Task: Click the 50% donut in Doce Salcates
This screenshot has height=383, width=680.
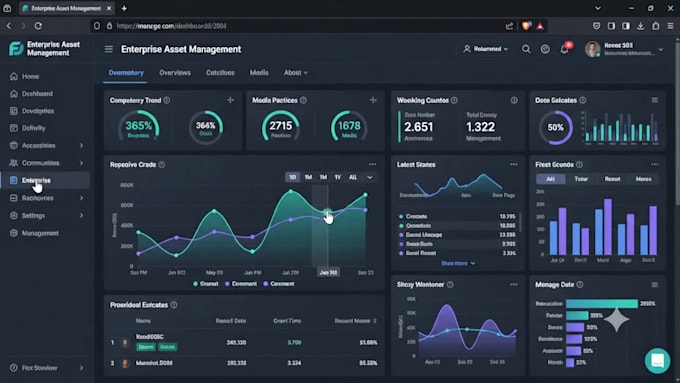Action: tap(556, 128)
